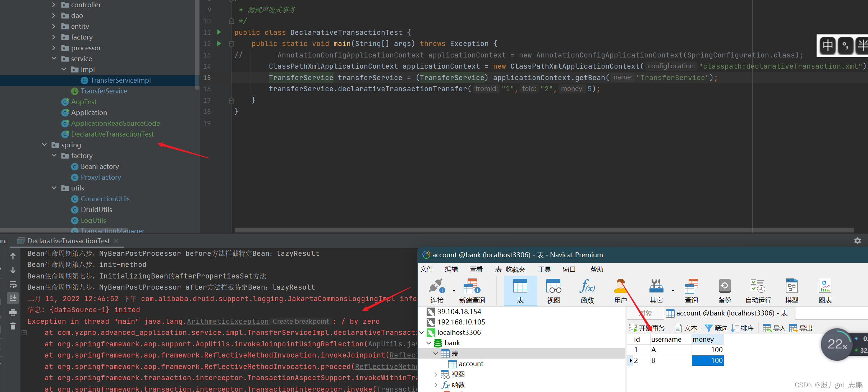Switch to DeclarativeTransactionTest run tab
Screen dimensions: 868x392
click(68, 241)
